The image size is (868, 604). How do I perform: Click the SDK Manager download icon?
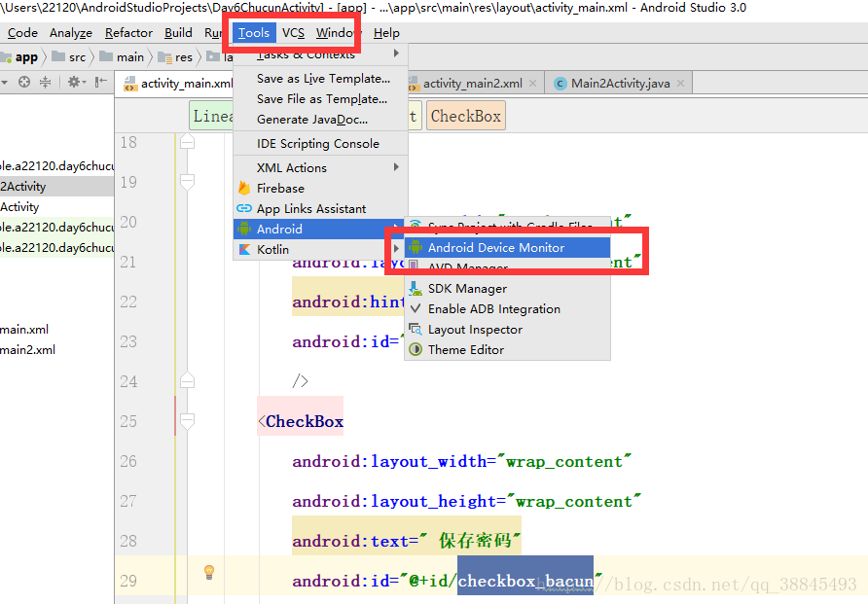coord(416,288)
